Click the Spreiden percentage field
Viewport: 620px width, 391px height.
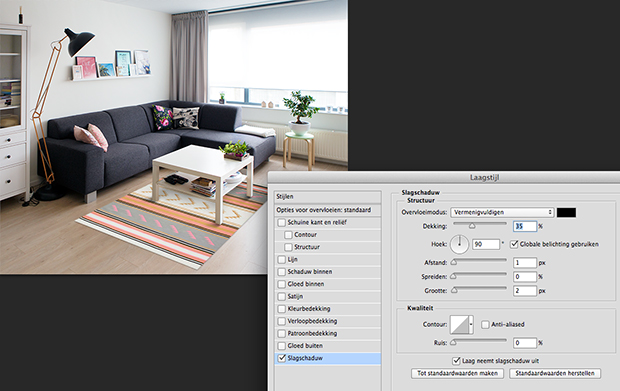click(525, 277)
